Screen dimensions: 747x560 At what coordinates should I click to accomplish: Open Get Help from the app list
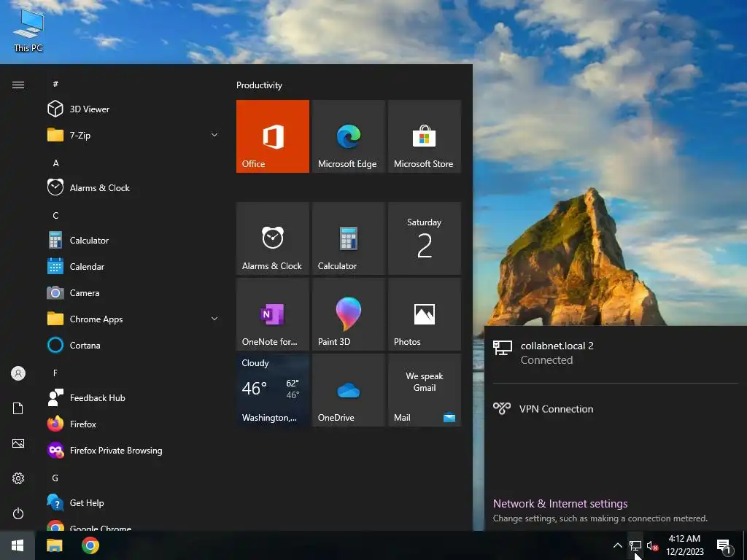[133, 503]
